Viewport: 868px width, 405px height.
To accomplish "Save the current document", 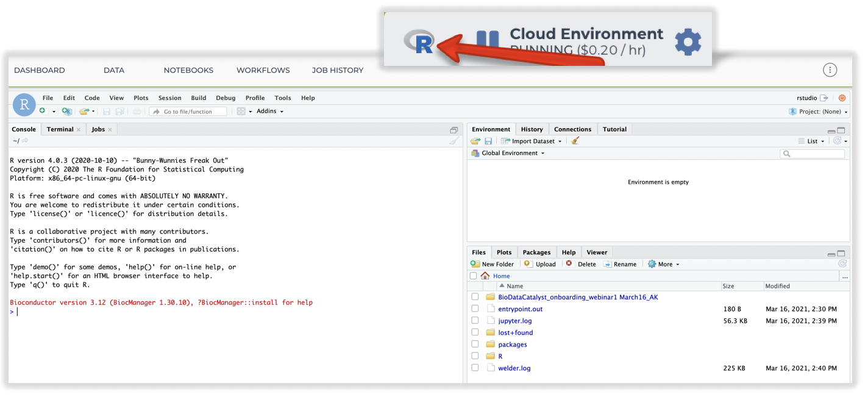I will 107,112.
